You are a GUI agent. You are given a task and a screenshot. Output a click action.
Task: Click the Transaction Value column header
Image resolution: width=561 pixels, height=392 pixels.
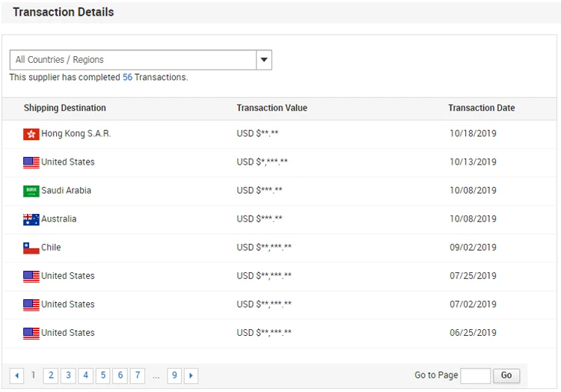click(x=272, y=108)
